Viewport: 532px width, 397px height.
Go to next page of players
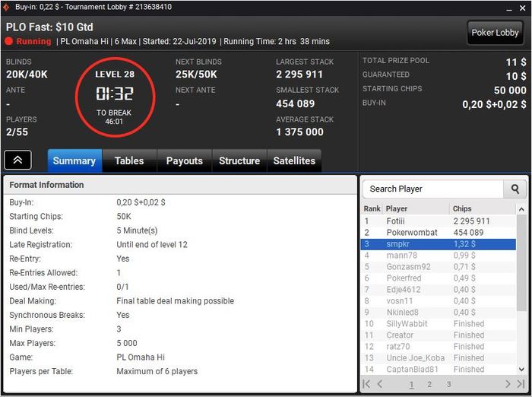tap(508, 384)
